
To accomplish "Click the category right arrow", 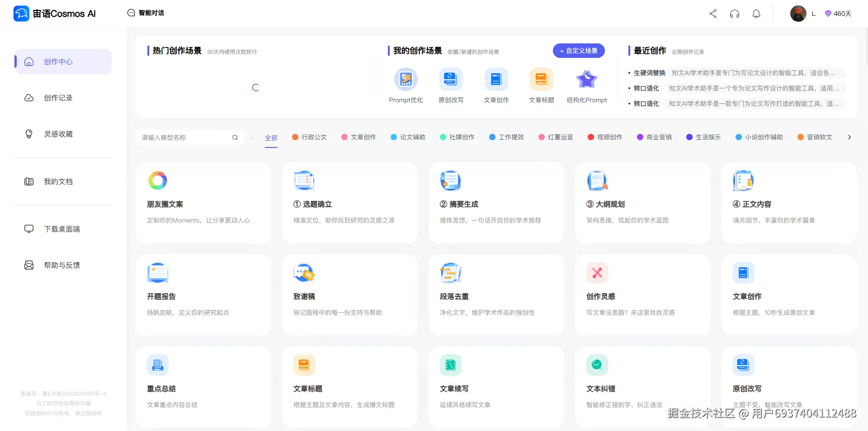I will click(849, 137).
